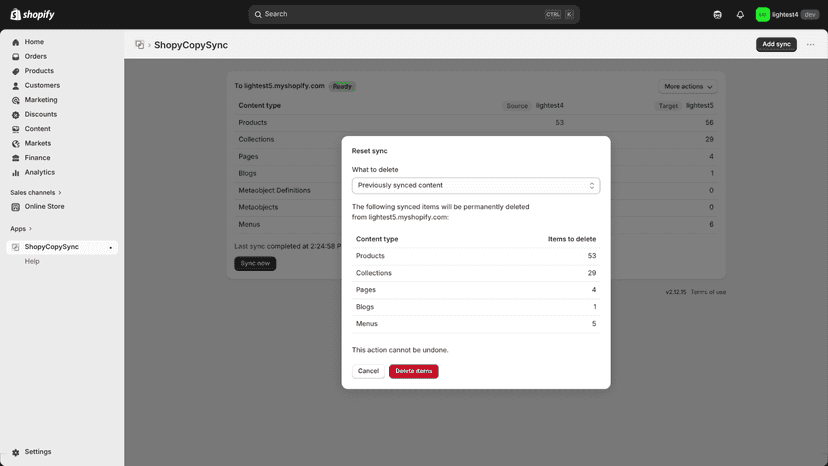The width and height of the screenshot is (828, 466).
Task: Click the Products row in the dialog
Action: 476,256
